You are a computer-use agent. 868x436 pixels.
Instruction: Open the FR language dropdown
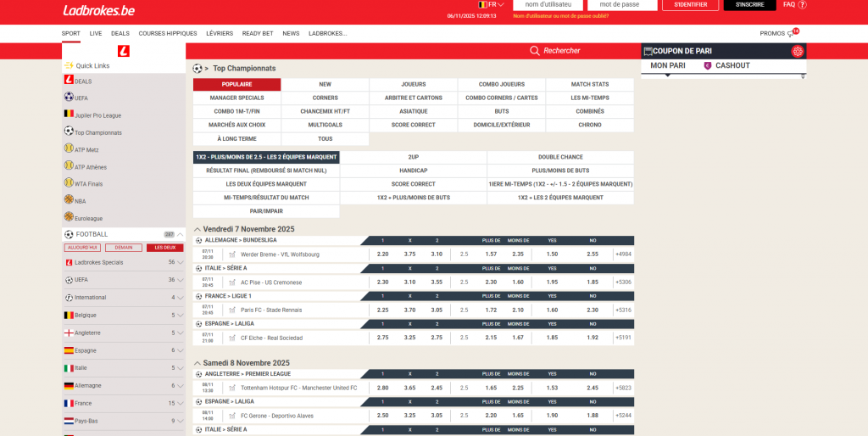point(492,5)
